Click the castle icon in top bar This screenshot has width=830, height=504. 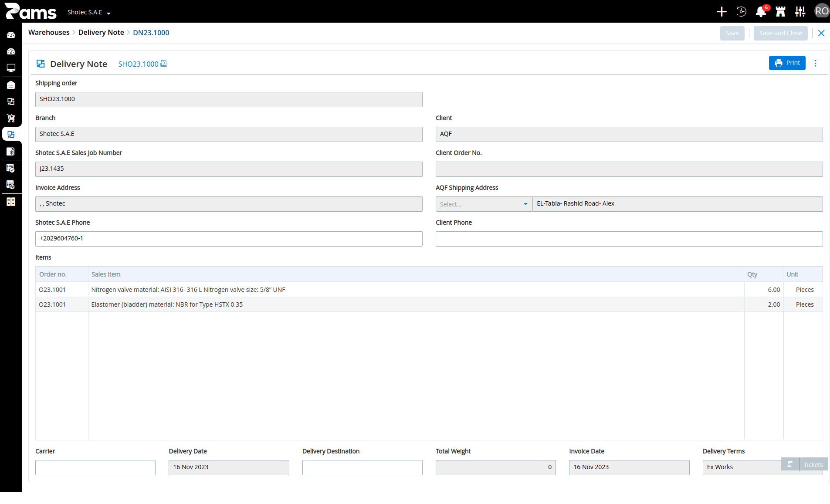tap(780, 12)
